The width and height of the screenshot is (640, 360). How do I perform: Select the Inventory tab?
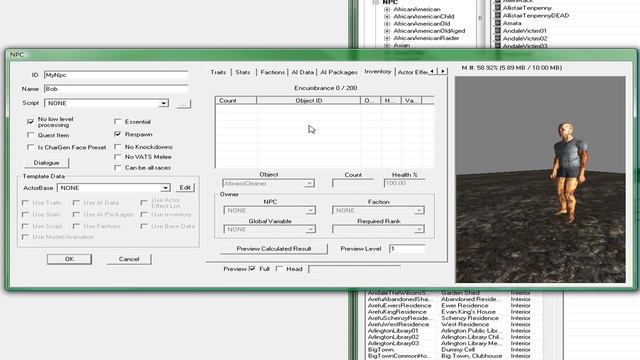tap(378, 71)
